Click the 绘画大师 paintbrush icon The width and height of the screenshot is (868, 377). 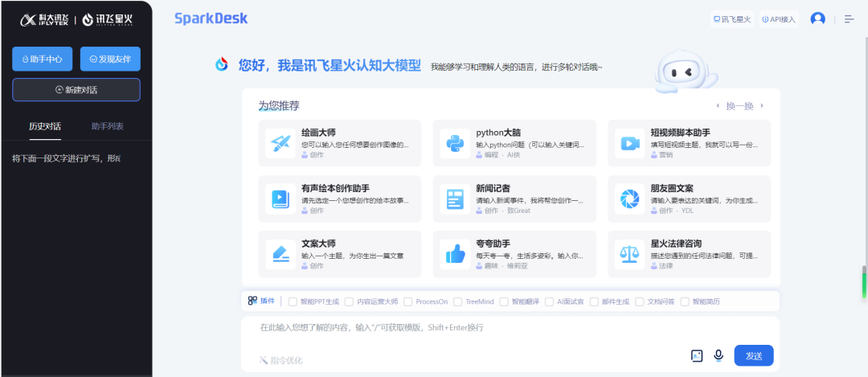pyautogui.click(x=280, y=143)
